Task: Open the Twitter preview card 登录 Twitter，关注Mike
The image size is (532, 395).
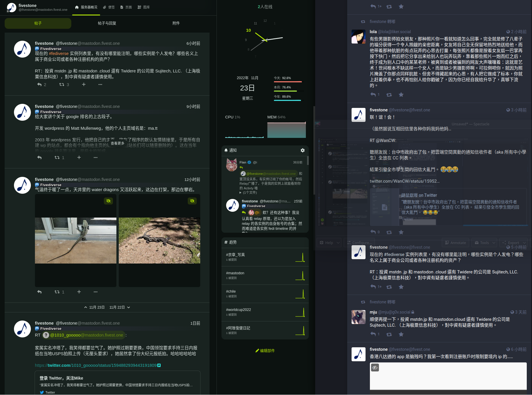Action: pos(118,383)
